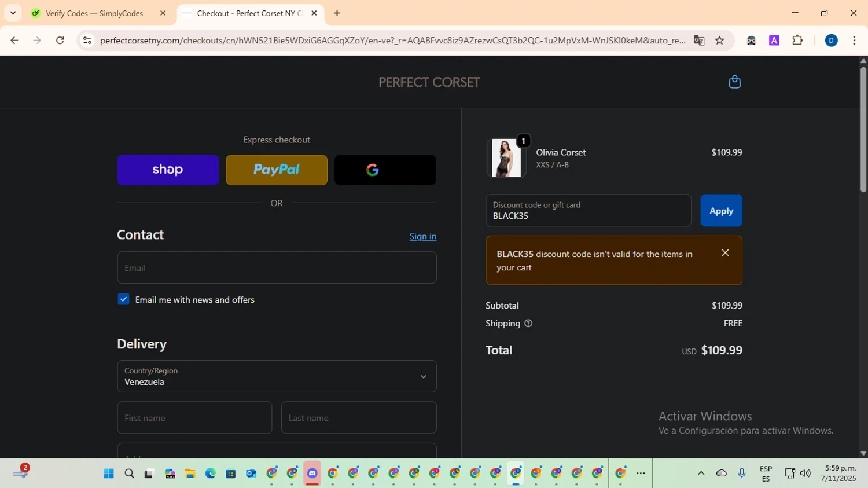Close the Verify Codes — SimplyCodes tab
Viewport: 868px width, 488px height.
coord(163,13)
